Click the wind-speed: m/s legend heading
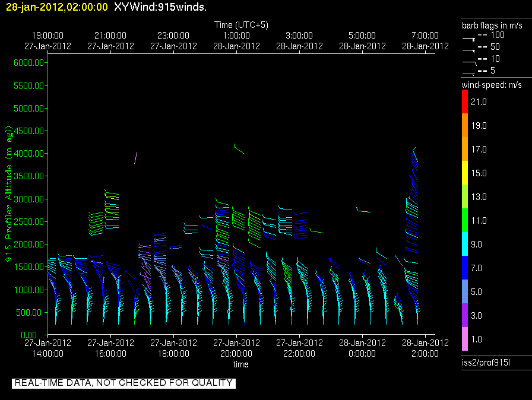532x400 pixels. coord(492,85)
